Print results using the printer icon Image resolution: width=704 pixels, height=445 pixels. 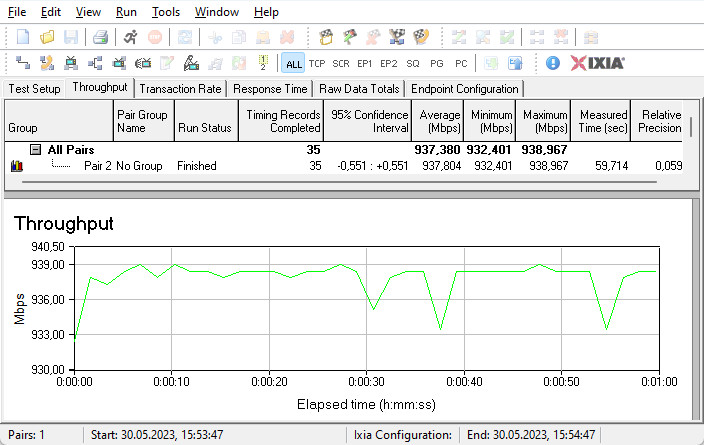100,37
